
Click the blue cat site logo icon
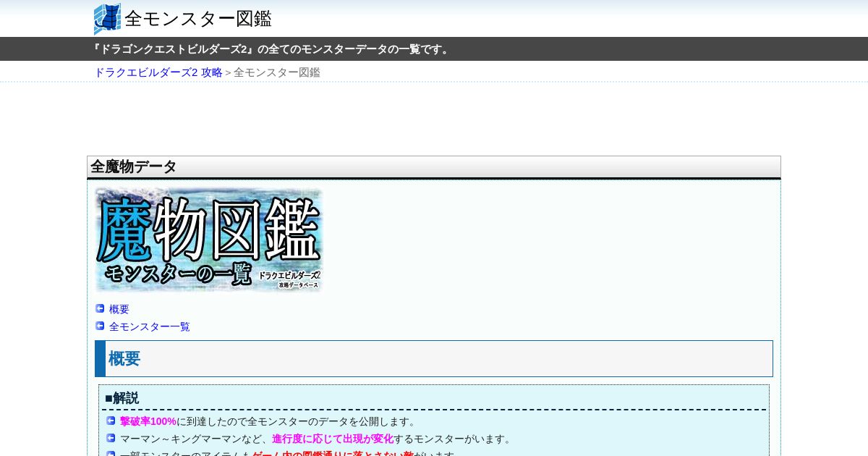coord(108,19)
